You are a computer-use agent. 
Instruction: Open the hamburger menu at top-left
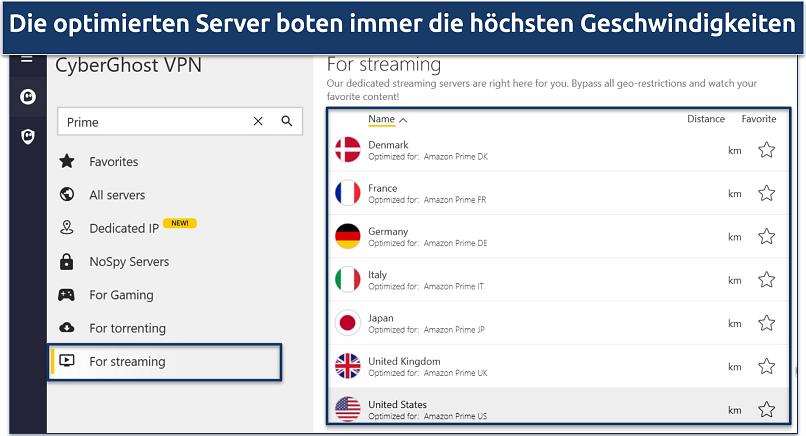27,60
